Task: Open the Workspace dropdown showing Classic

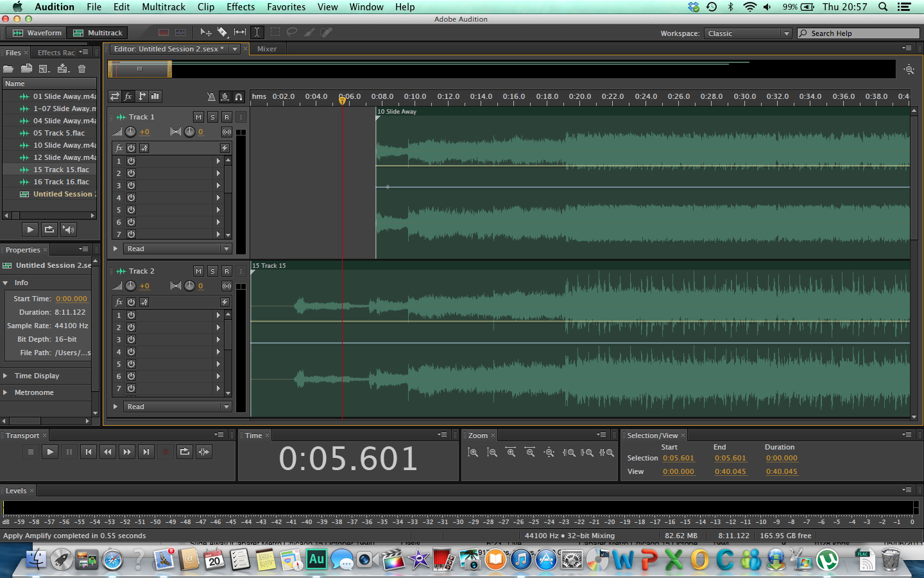Action: tap(748, 33)
